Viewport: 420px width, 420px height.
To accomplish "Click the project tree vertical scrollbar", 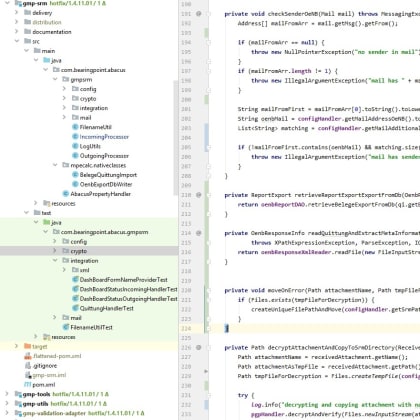I will 176,138.
